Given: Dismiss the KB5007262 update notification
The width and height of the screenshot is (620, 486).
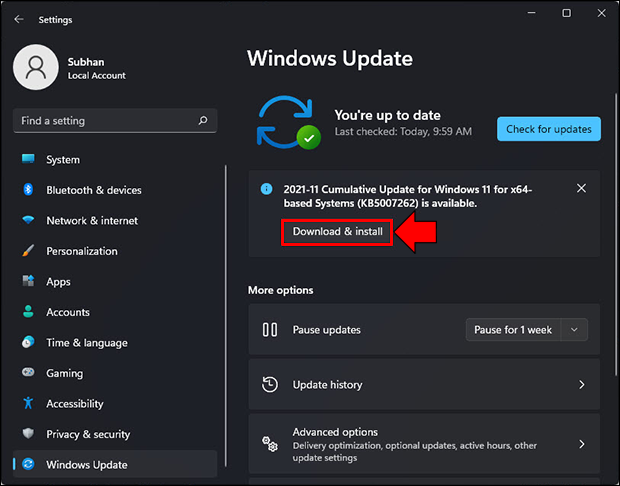Looking at the screenshot, I should pos(581,188).
